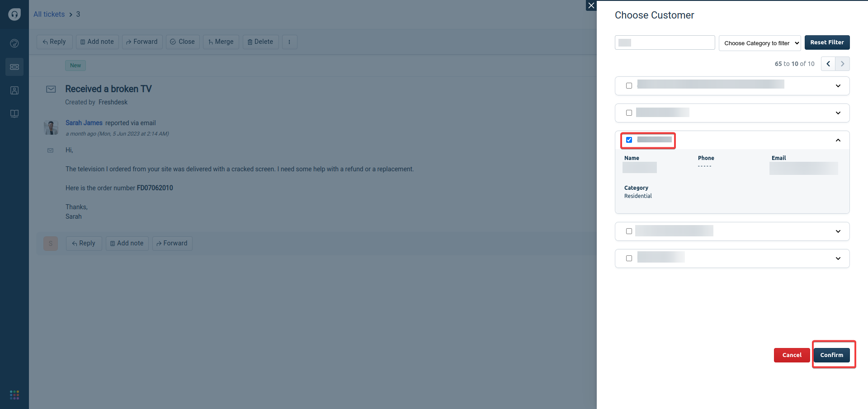
Task: Check the fifth customer checkbox
Action: (x=629, y=259)
